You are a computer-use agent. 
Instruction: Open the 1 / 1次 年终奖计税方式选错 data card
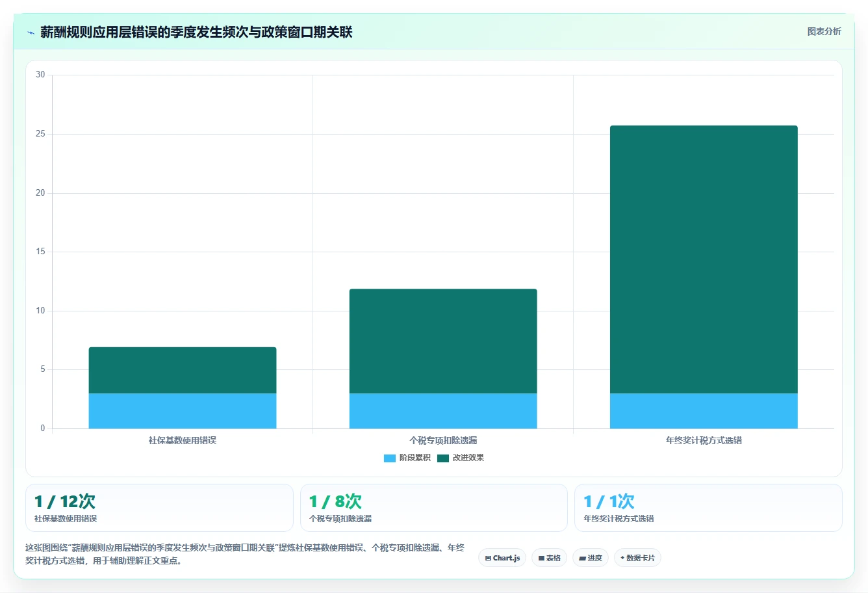point(708,508)
